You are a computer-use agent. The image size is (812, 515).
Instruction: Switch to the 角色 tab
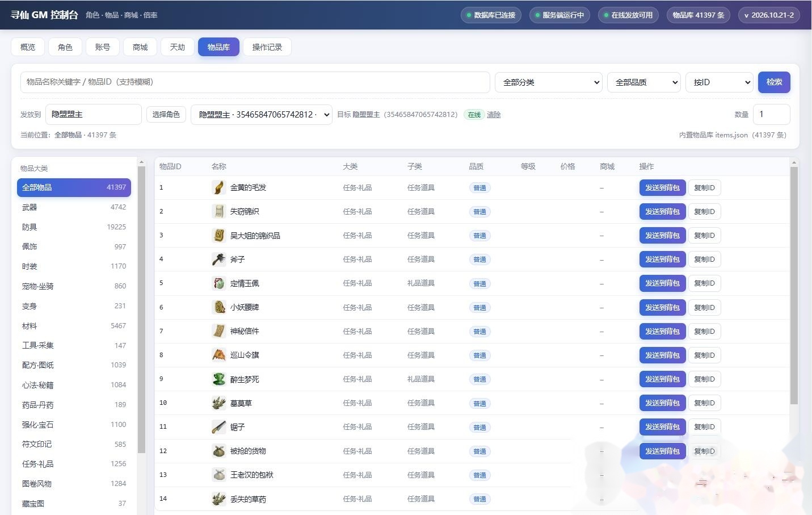pos(65,47)
